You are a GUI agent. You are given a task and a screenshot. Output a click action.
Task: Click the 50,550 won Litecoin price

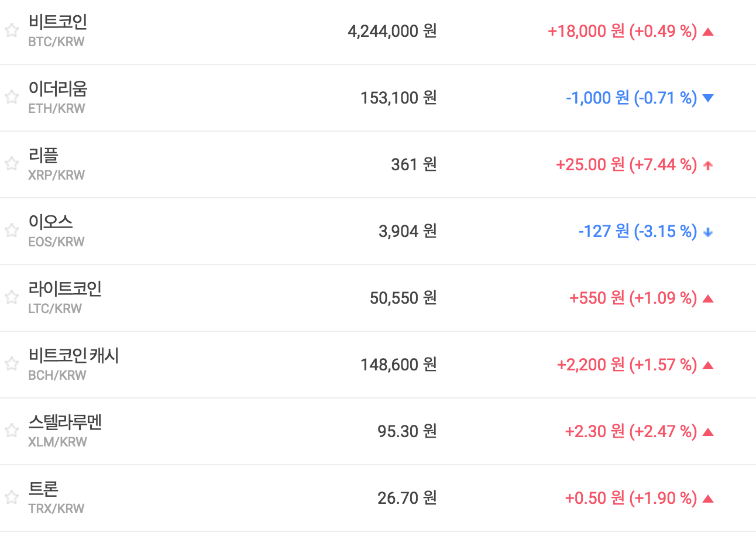pos(403,298)
